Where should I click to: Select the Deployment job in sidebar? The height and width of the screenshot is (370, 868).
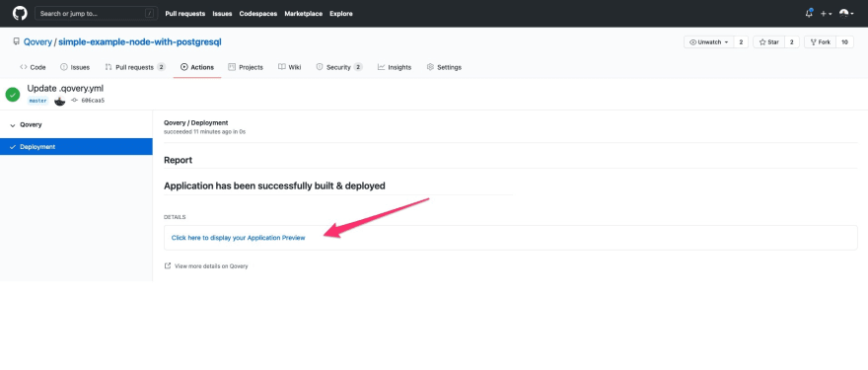point(76,147)
